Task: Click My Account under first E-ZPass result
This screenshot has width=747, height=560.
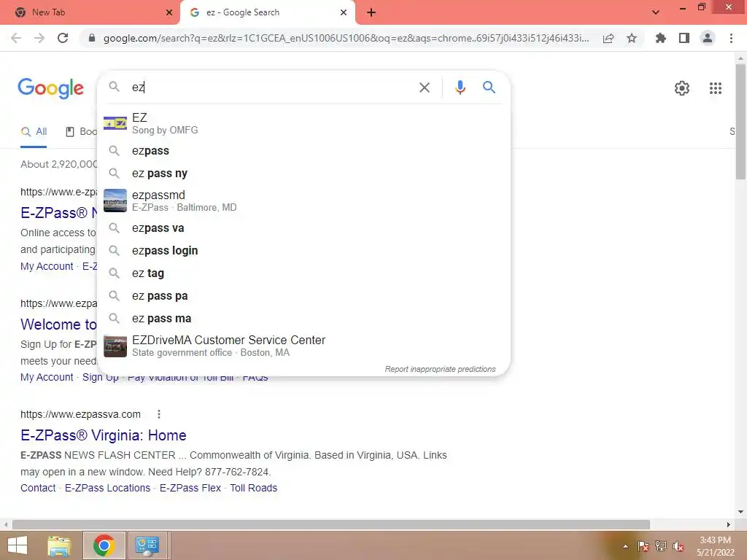Action: 47,266
